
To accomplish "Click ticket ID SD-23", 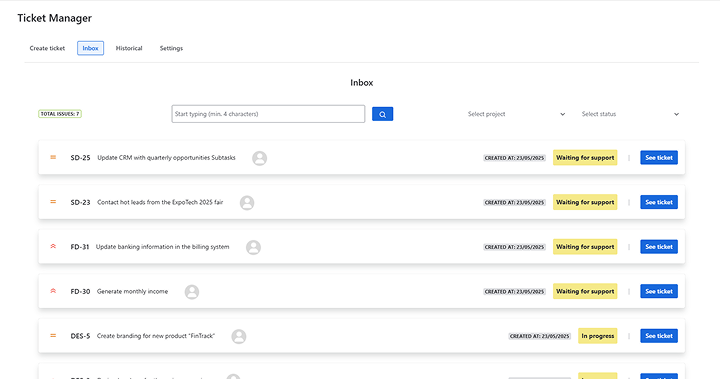I will pos(80,202).
